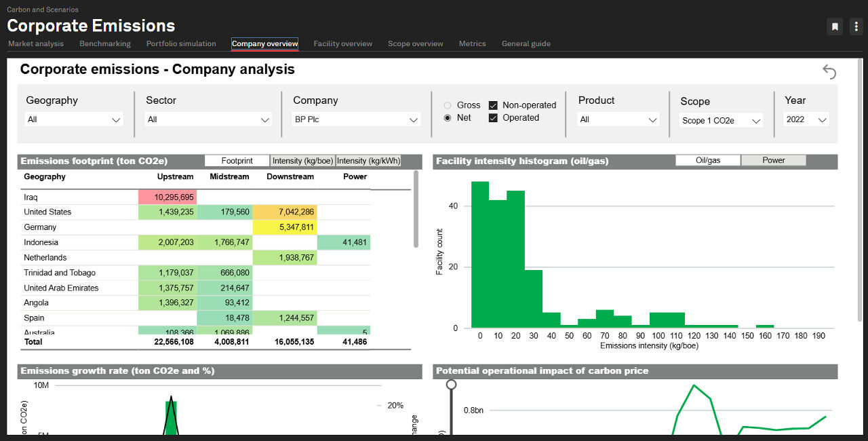The height and width of the screenshot is (441, 868).
Task: Click the bookmark icon in header
Action: [x=835, y=26]
